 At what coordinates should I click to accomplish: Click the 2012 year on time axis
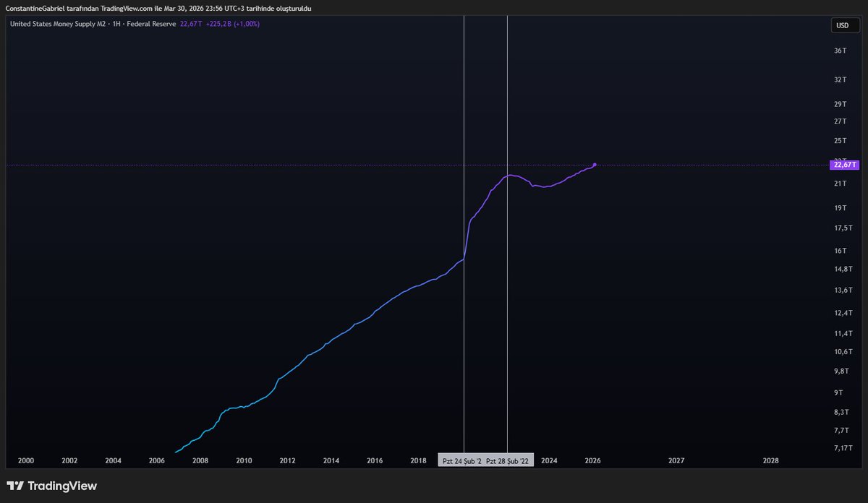[x=287, y=460]
